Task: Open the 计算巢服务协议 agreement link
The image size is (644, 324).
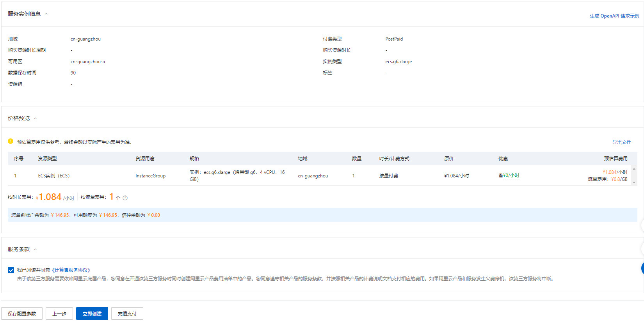Action: pos(71,270)
